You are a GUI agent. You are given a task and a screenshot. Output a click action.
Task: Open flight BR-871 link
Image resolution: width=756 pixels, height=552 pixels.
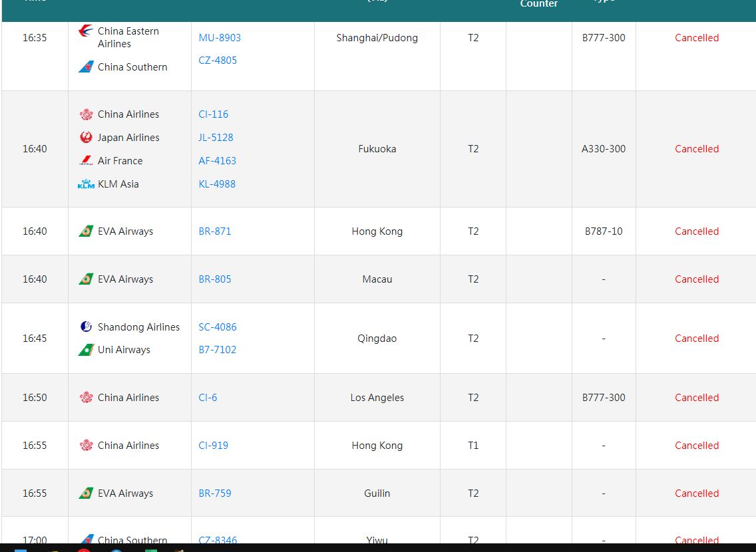tap(214, 231)
